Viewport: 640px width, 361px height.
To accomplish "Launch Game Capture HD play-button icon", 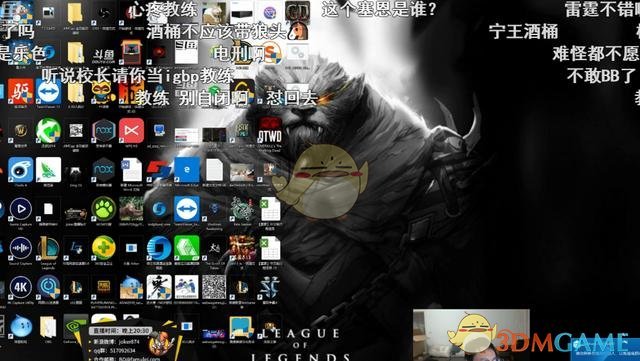I will tap(20, 209).
